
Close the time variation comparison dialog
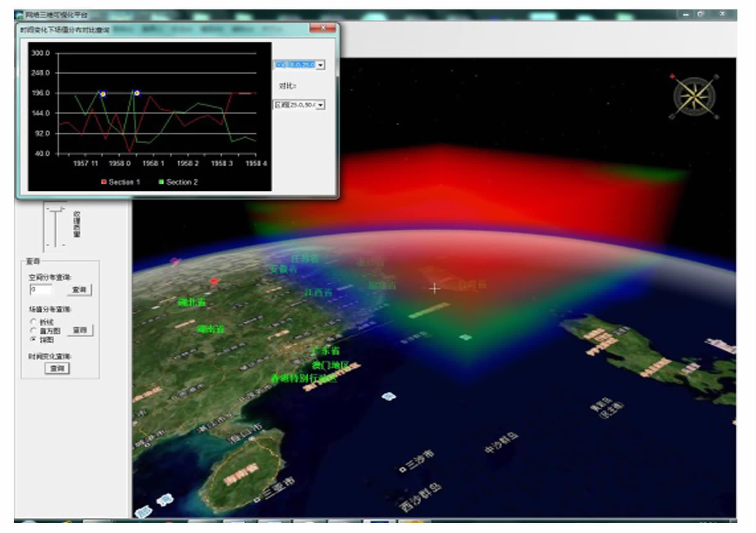tap(323, 28)
